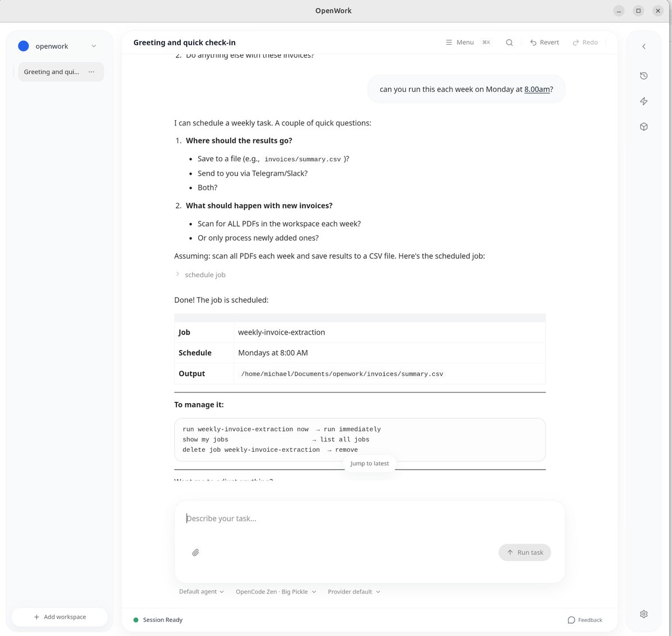Click the Feedback link

585,620
